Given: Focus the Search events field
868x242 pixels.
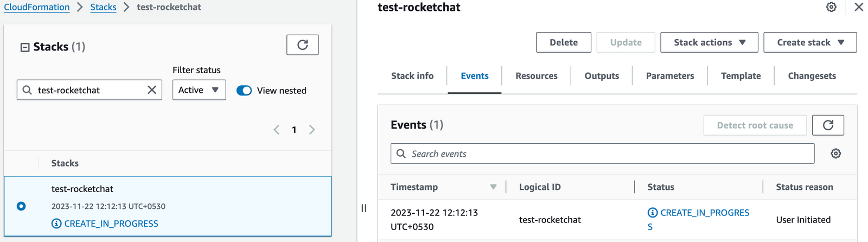Looking at the screenshot, I should click(602, 154).
